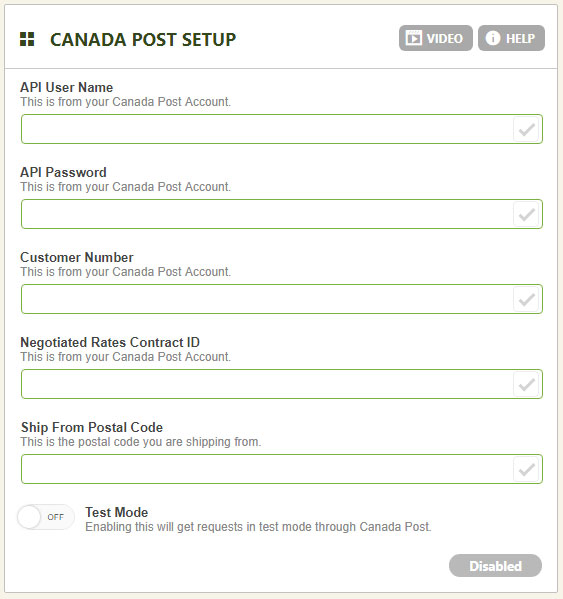Click the info icon on the Help button
This screenshot has height=599, width=563.
492,38
